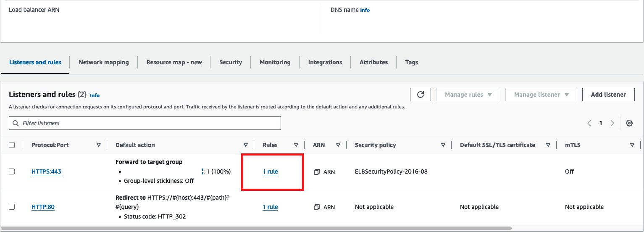Click the horizontal scrollbar at the bottom
Image resolution: width=644 pixels, height=232 pixels.
(x=256, y=228)
